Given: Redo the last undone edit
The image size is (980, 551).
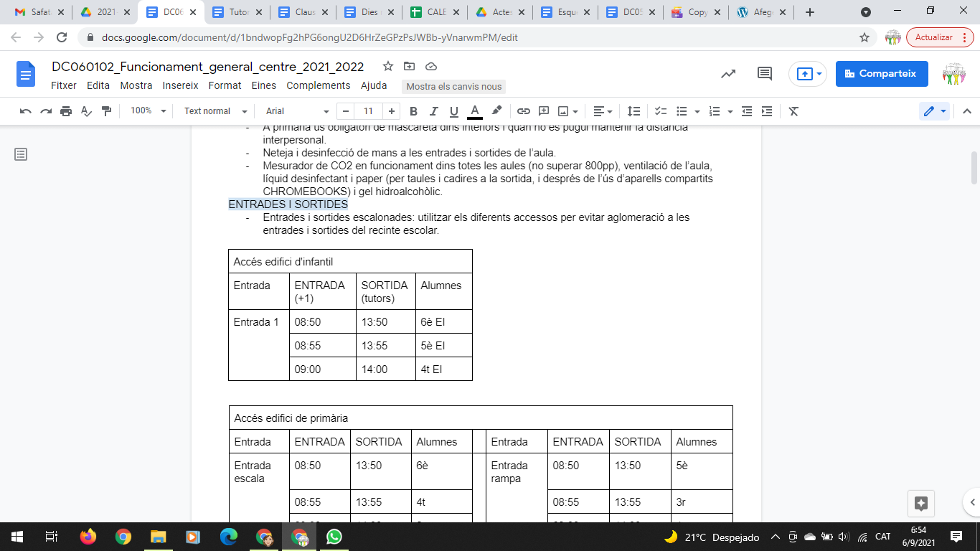Looking at the screenshot, I should [46, 111].
